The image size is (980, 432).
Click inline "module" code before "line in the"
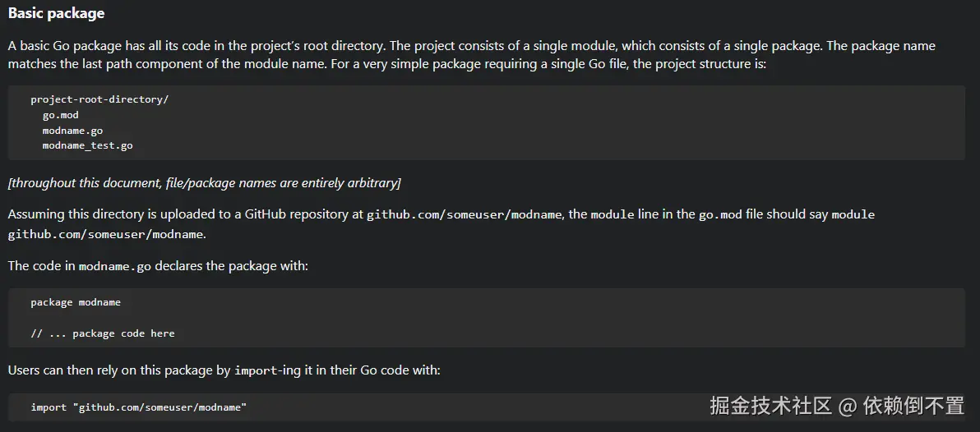(612, 215)
